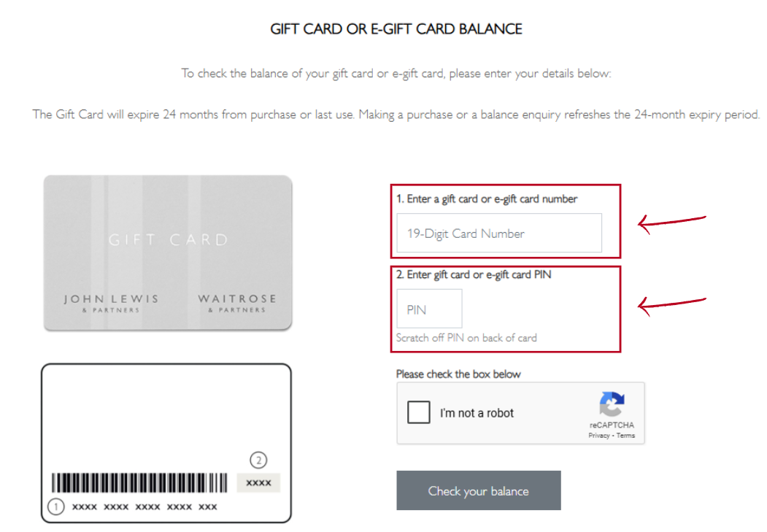Click the Check your balance button

(478, 490)
